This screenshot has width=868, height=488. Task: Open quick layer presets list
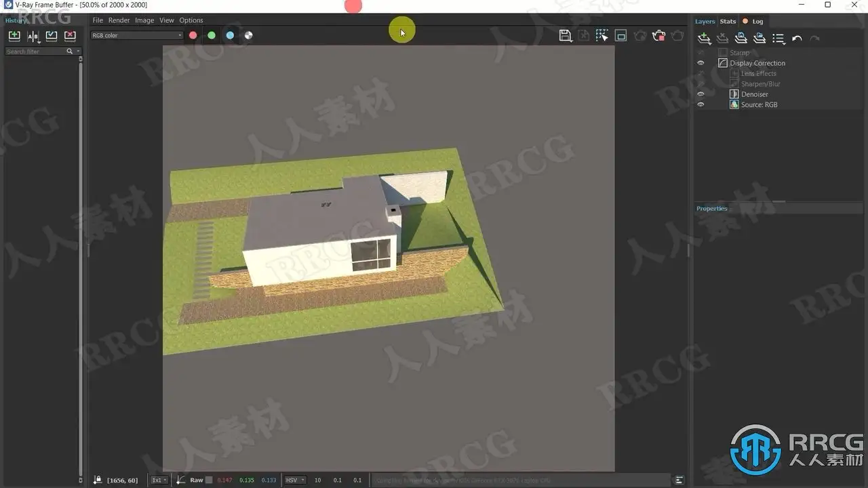[x=778, y=39]
